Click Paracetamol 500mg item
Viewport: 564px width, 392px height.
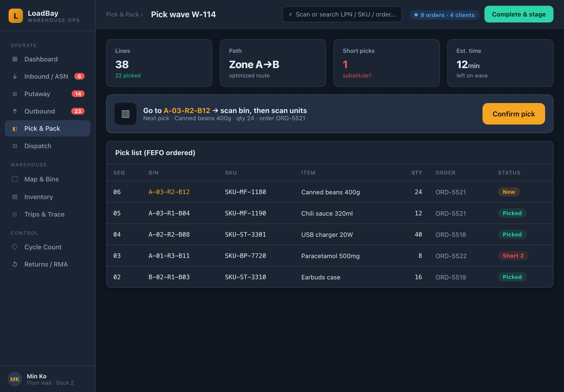tap(330, 256)
